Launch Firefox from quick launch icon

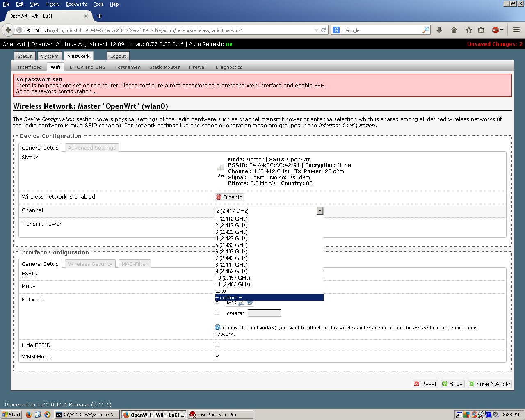pyautogui.click(x=28, y=415)
